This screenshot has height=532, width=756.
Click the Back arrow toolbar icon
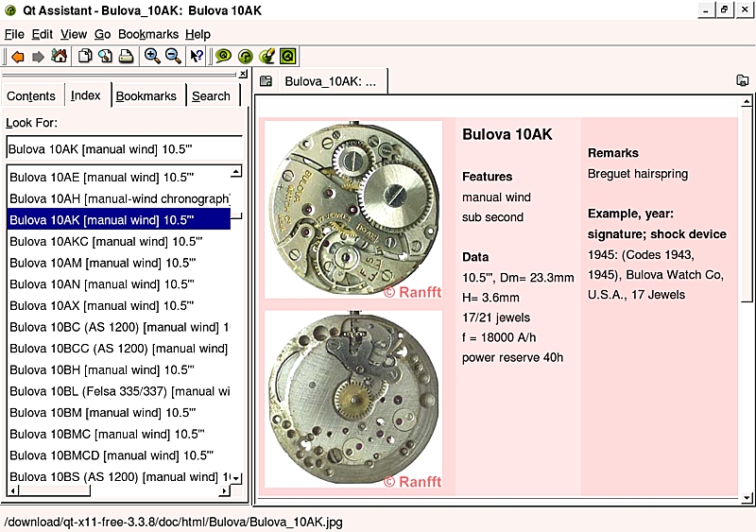pos(18,57)
